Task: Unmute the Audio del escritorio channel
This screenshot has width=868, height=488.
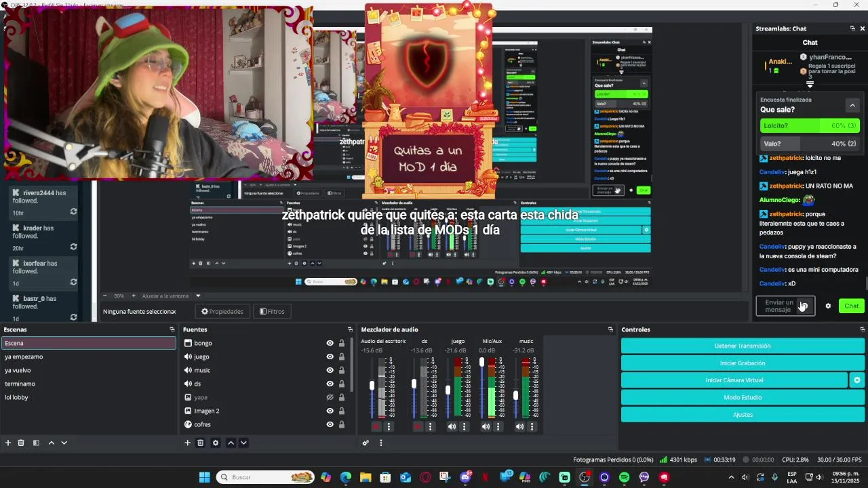Action: (376, 426)
